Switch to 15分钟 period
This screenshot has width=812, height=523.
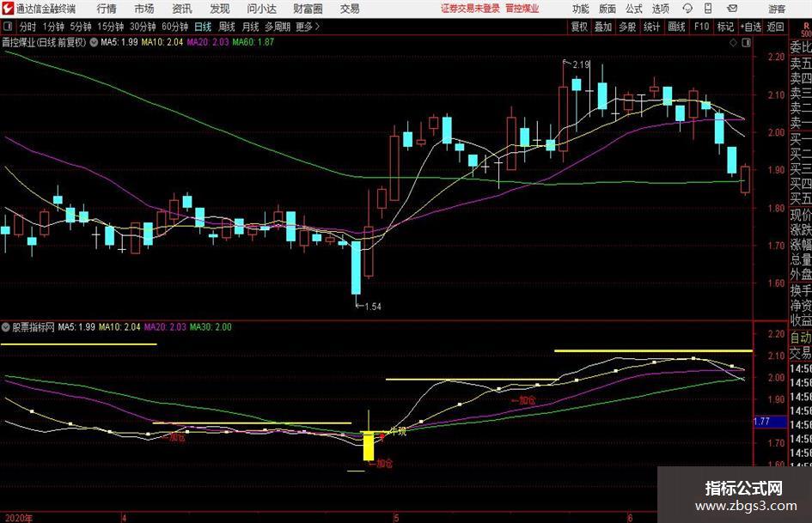click(x=110, y=27)
